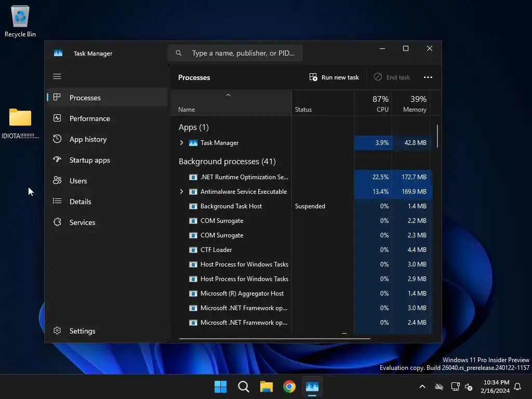
Task: Click the sort arrow above Name column
Action: pyautogui.click(x=229, y=96)
